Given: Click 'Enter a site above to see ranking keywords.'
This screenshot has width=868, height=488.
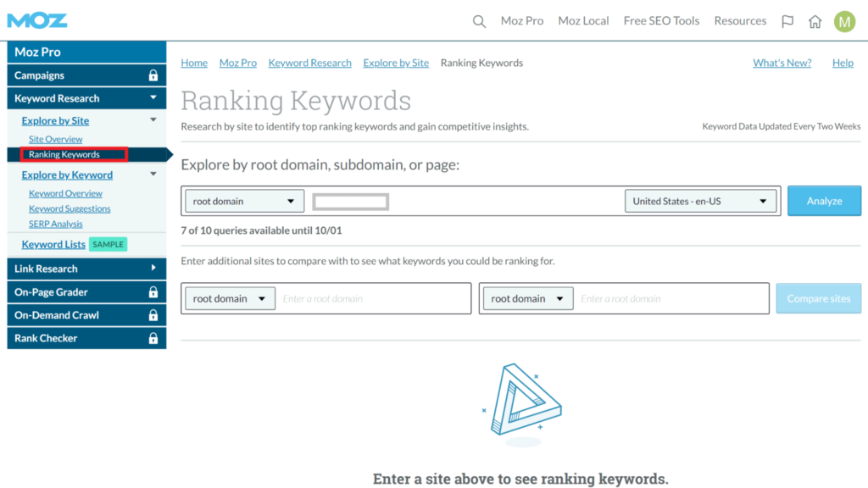Looking at the screenshot, I should [520, 480].
